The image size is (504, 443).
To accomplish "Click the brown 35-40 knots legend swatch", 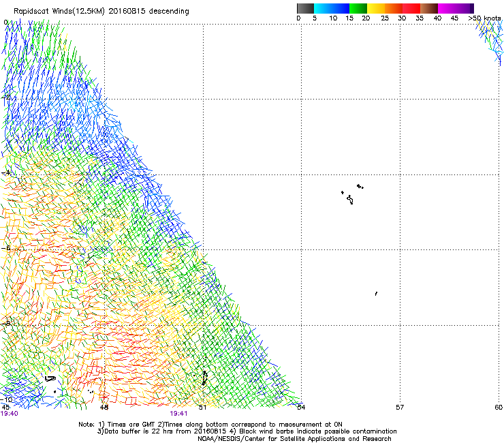I will (x=429, y=8).
